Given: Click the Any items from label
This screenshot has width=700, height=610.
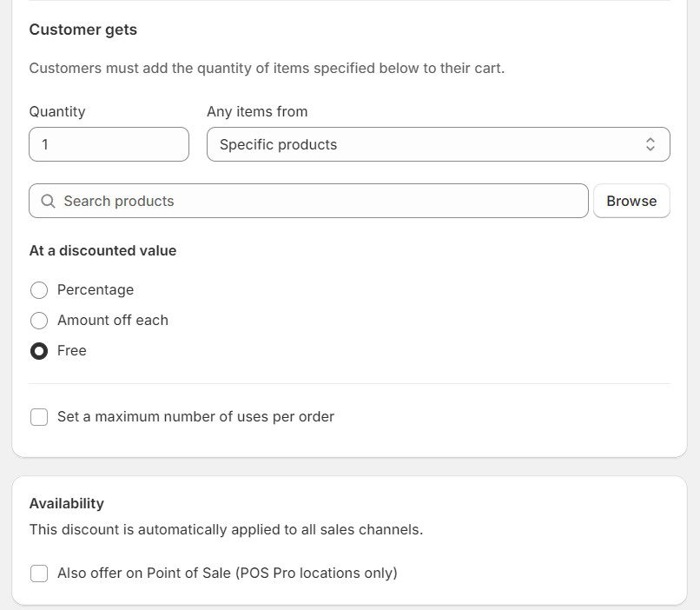Looking at the screenshot, I should (257, 111).
